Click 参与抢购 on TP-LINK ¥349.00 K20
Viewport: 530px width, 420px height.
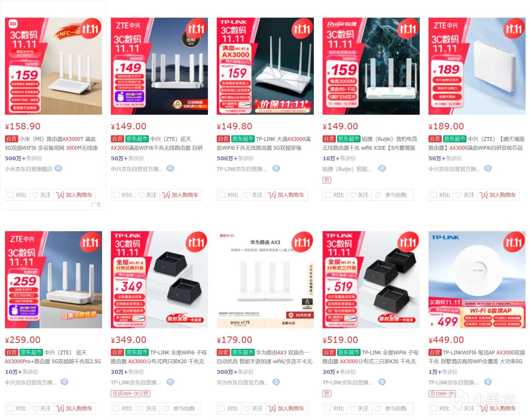tap(184, 408)
